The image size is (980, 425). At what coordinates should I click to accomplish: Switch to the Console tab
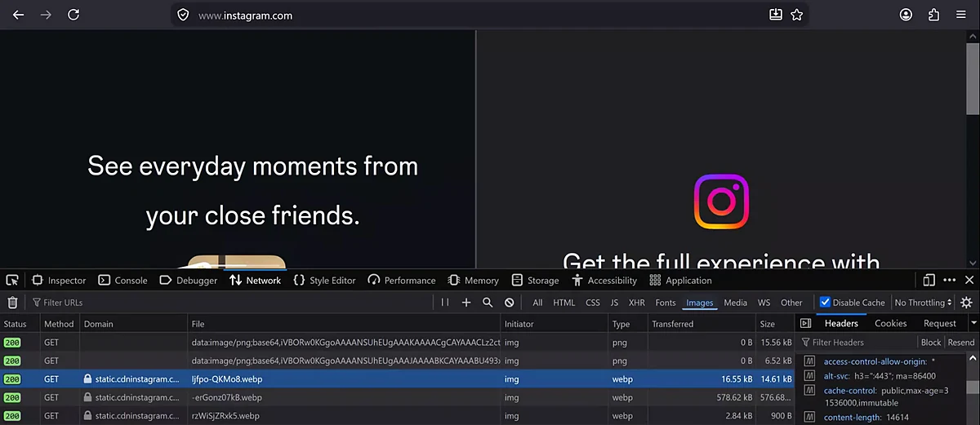(122, 280)
